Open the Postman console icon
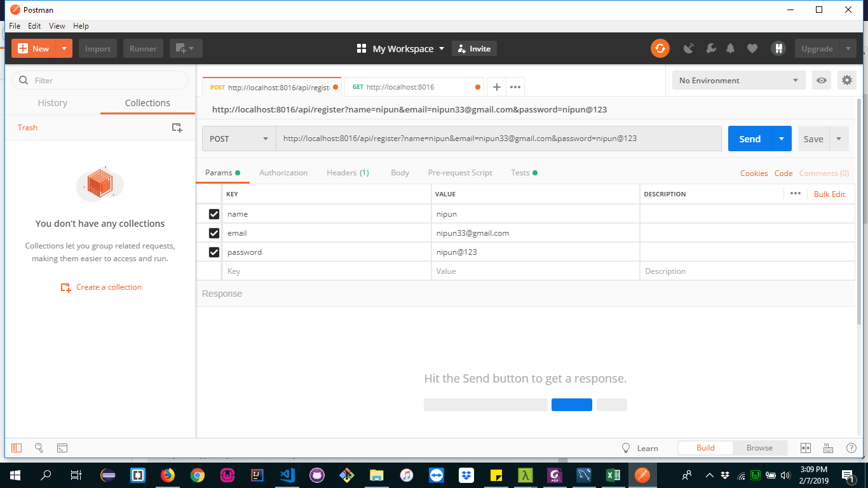Image resolution: width=868 pixels, height=488 pixels. click(62, 448)
